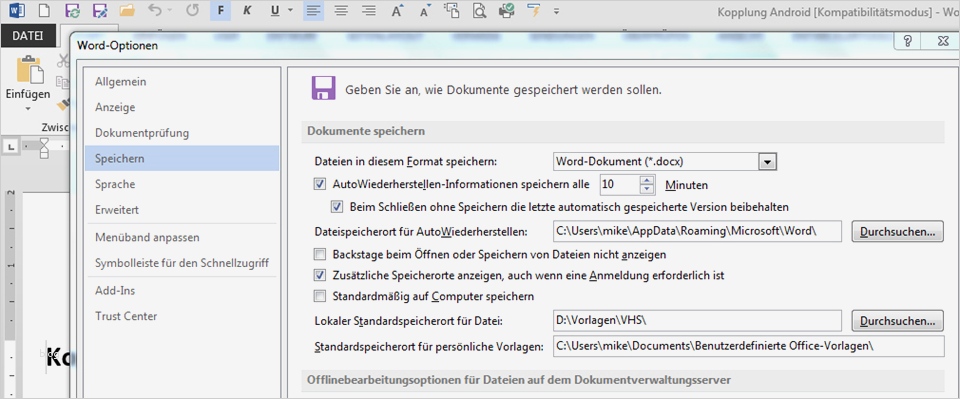Toggle AutoWiederherstellen-Informationen speichern checkbox
This screenshot has height=399, width=960.
[x=320, y=184]
